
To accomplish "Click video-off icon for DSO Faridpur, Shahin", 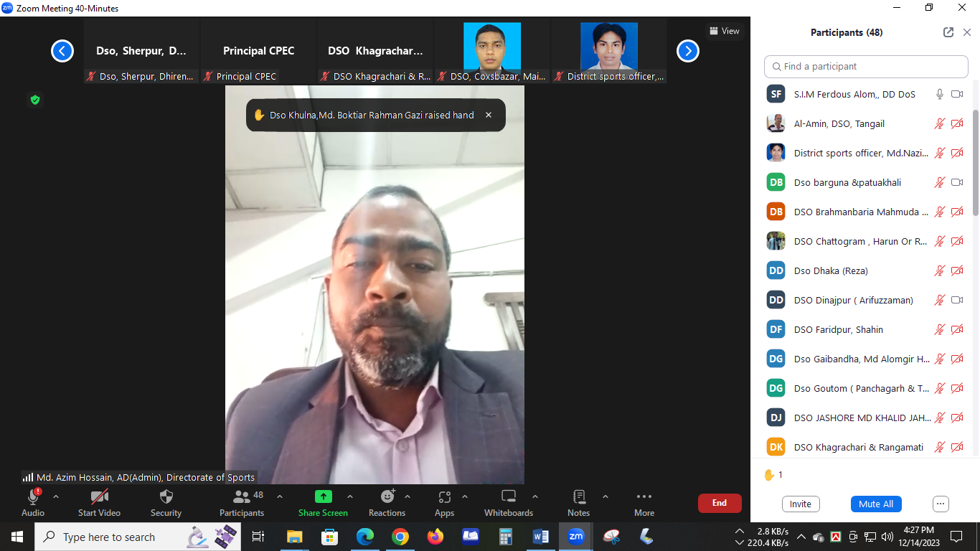I will coord(957,329).
